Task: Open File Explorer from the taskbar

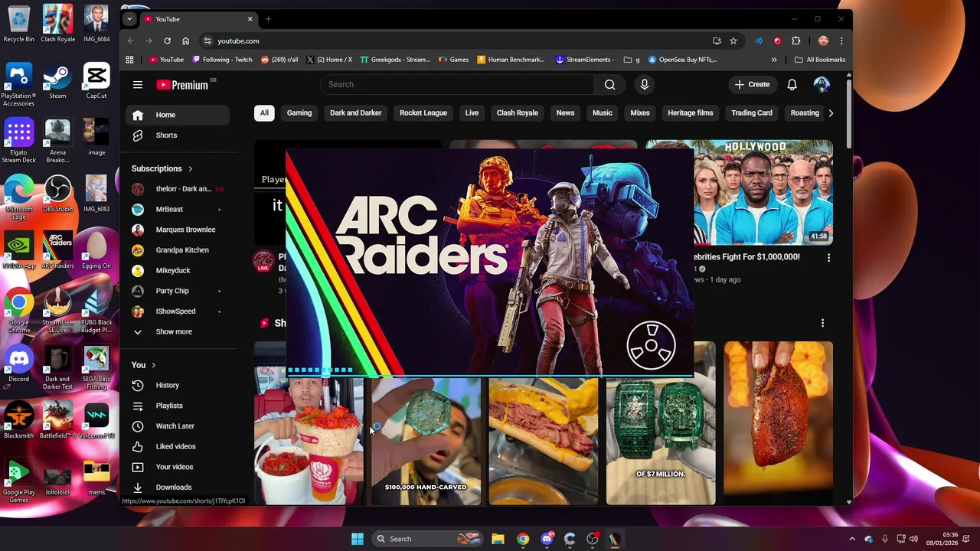Action: [x=498, y=539]
